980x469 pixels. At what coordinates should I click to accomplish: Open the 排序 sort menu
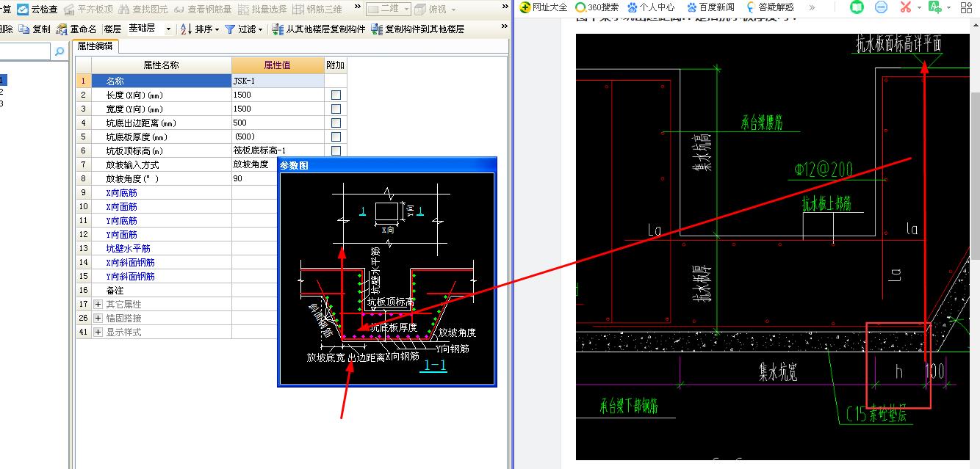point(201,29)
